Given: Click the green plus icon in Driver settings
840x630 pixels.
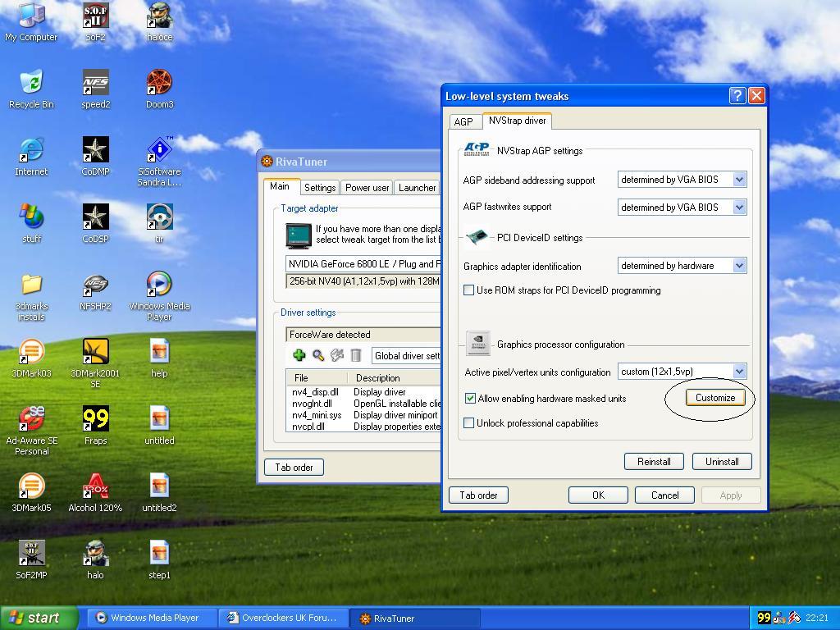Looking at the screenshot, I should pyautogui.click(x=299, y=355).
